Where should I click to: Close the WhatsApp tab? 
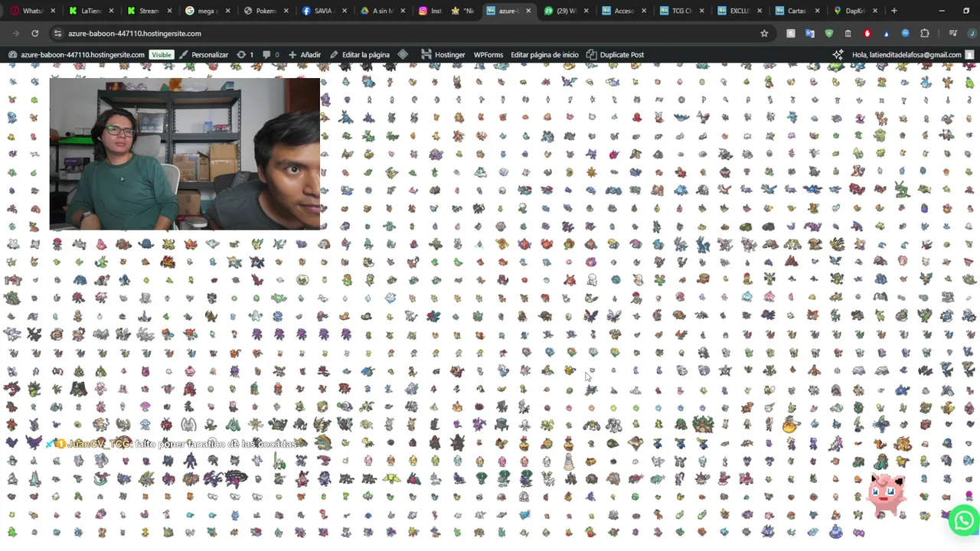[x=53, y=11]
